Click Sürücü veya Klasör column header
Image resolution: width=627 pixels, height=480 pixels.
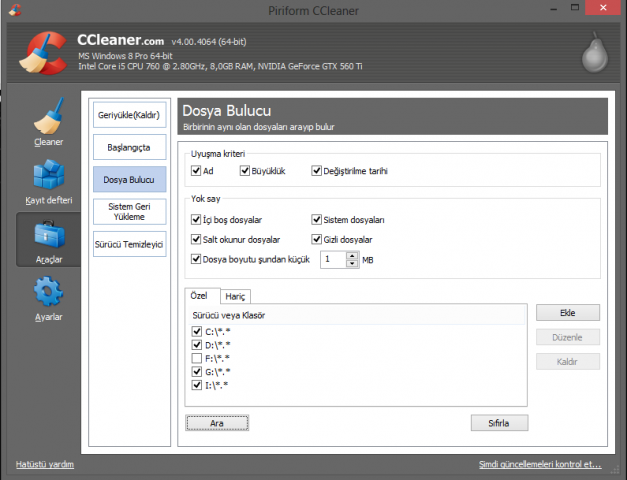356,315
